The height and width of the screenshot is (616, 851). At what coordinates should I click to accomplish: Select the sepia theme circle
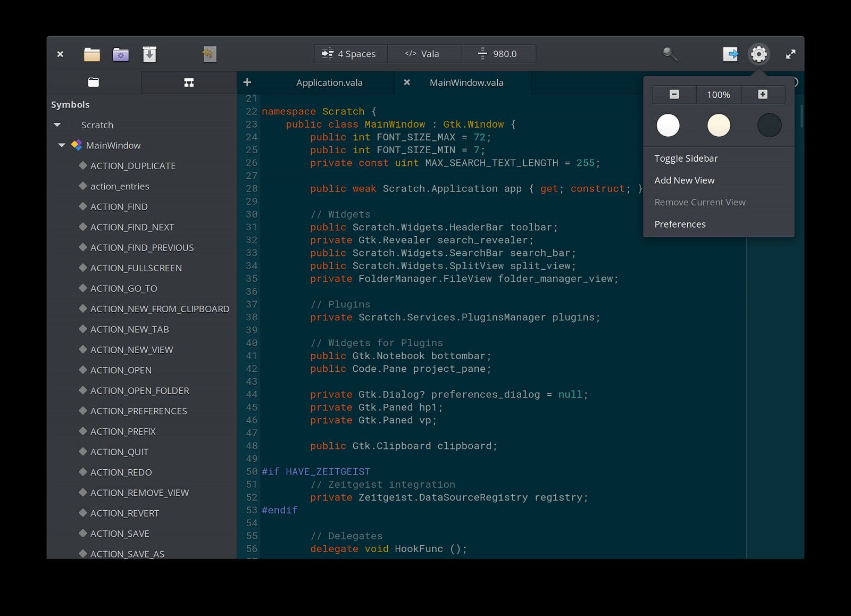tap(719, 126)
